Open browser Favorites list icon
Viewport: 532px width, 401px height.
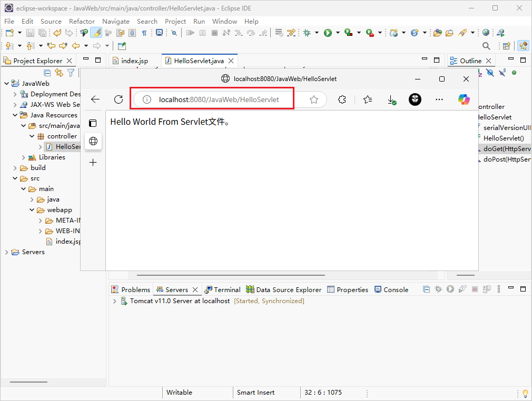(x=368, y=99)
